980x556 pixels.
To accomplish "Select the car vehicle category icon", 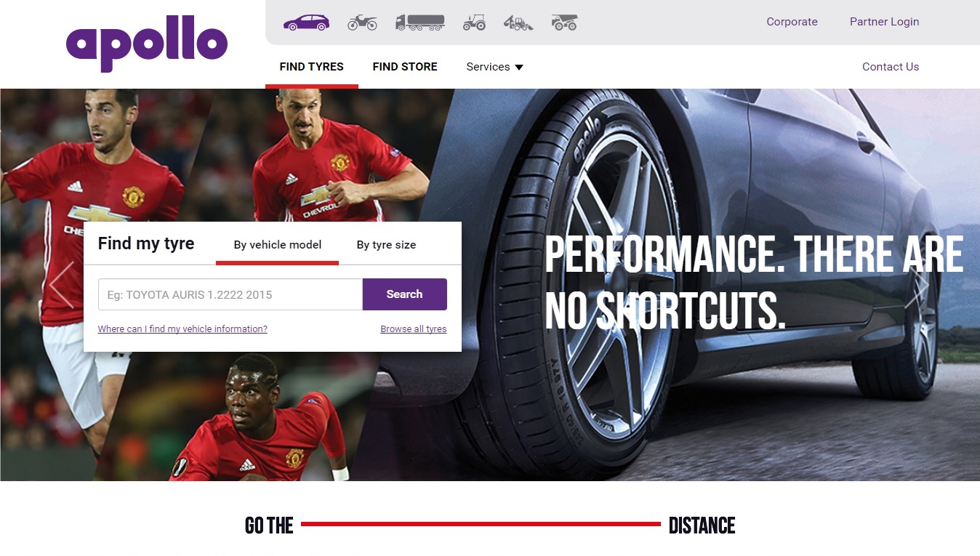I will pyautogui.click(x=306, y=23).
